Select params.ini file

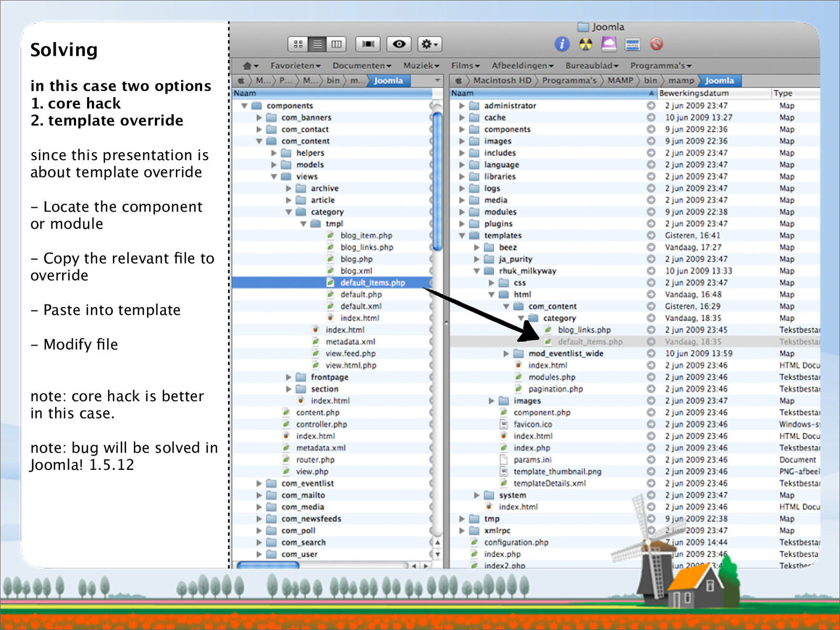click(532, 460)
